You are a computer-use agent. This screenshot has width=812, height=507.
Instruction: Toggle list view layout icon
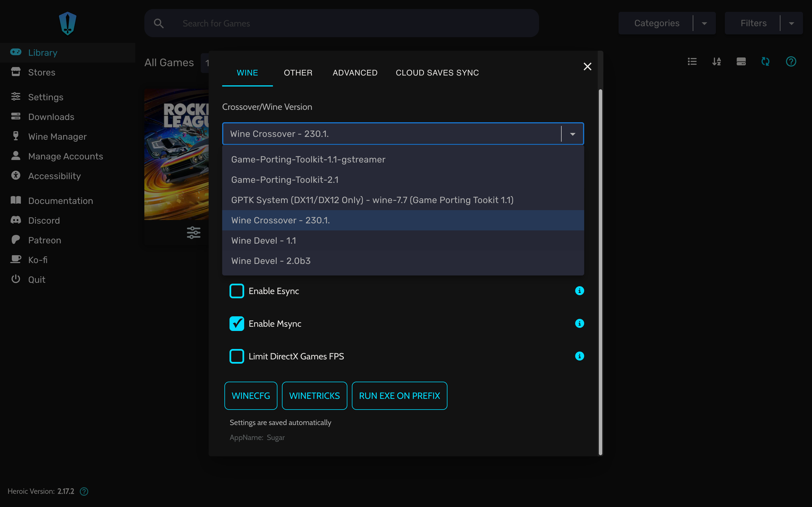coord(692,61)
